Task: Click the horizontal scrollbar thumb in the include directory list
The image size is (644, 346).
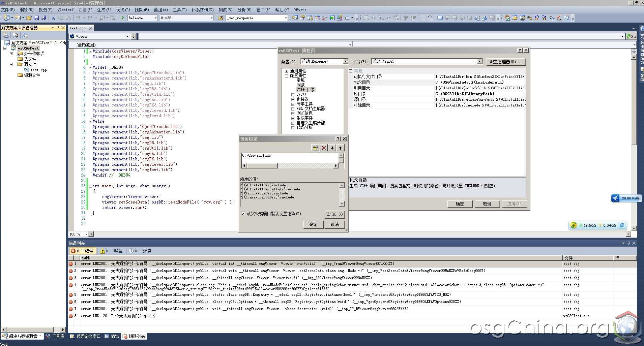Action: pos(262,166)
